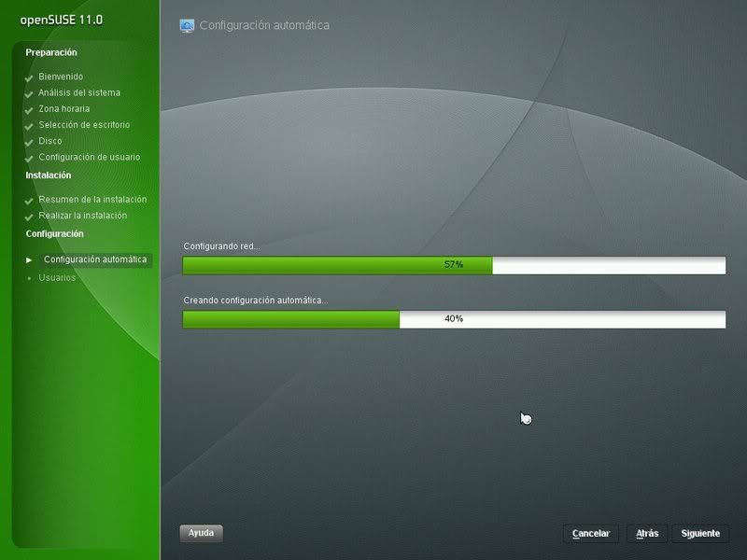This screenshot has height=560, width=747.
Task: Click the Configuración section heading
Action: tap(54, 234)
